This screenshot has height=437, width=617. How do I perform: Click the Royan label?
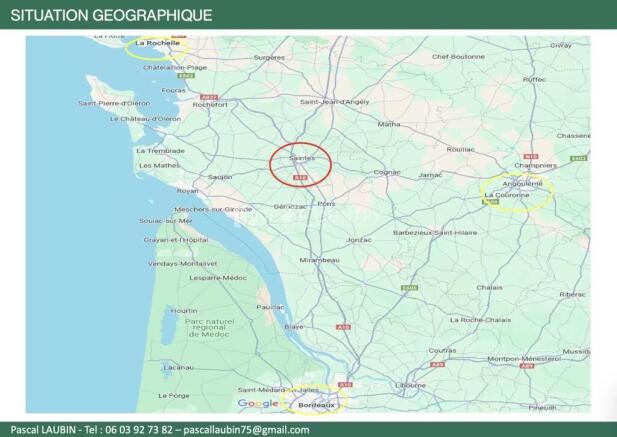pyautogui.click(x=188, y=191)
